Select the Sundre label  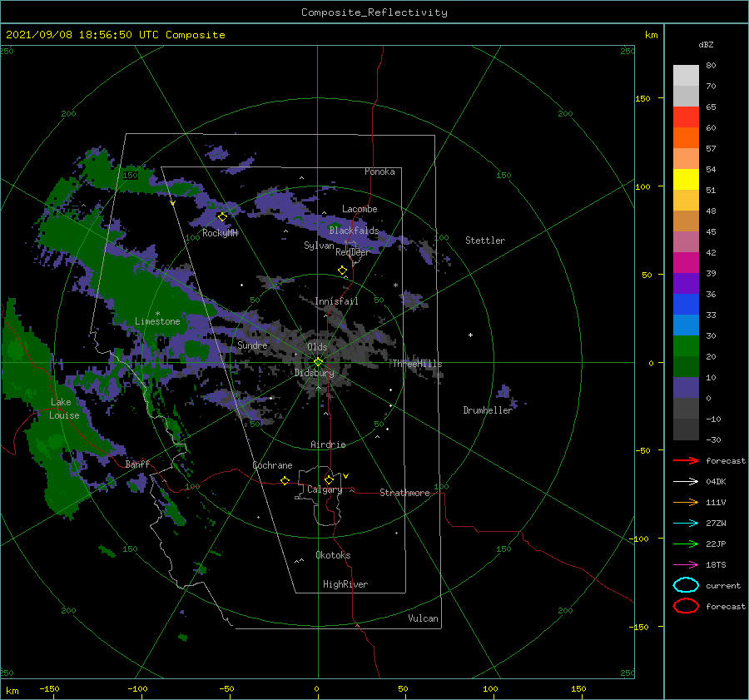tap(252, 345)
